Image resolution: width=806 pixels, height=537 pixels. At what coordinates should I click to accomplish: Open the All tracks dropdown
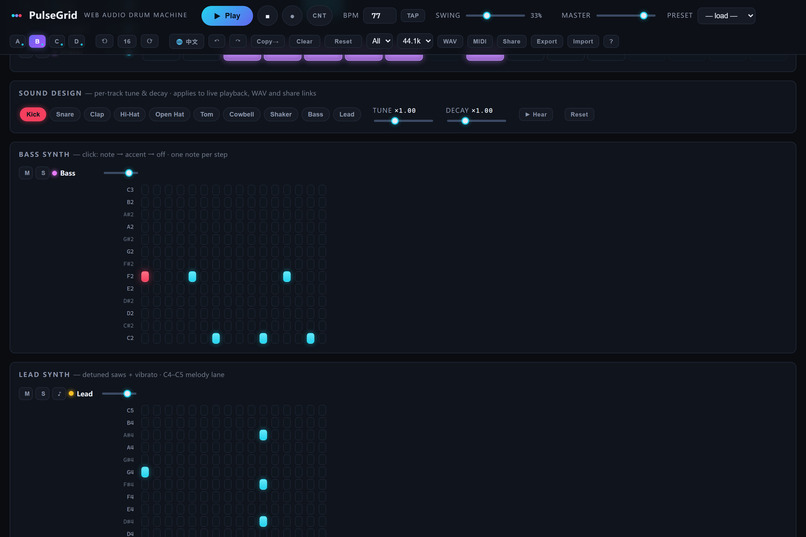click(x=380, y=42)
